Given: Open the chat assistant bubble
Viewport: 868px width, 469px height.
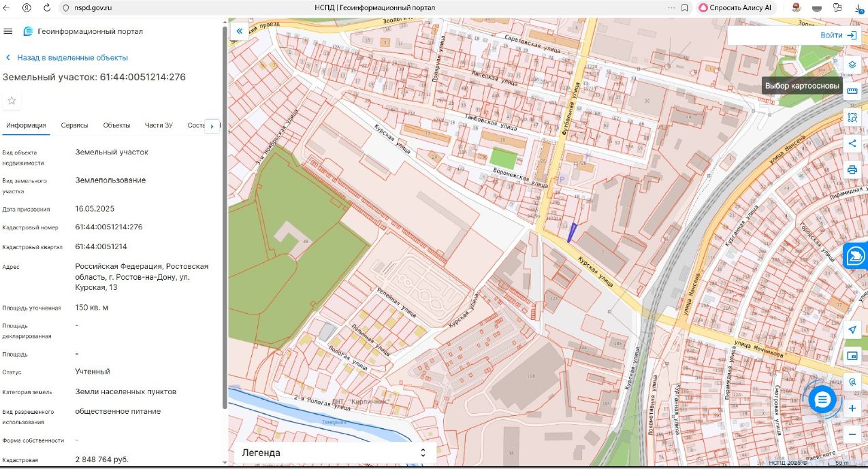Looking at the screenshot, I should click(822, 400).
